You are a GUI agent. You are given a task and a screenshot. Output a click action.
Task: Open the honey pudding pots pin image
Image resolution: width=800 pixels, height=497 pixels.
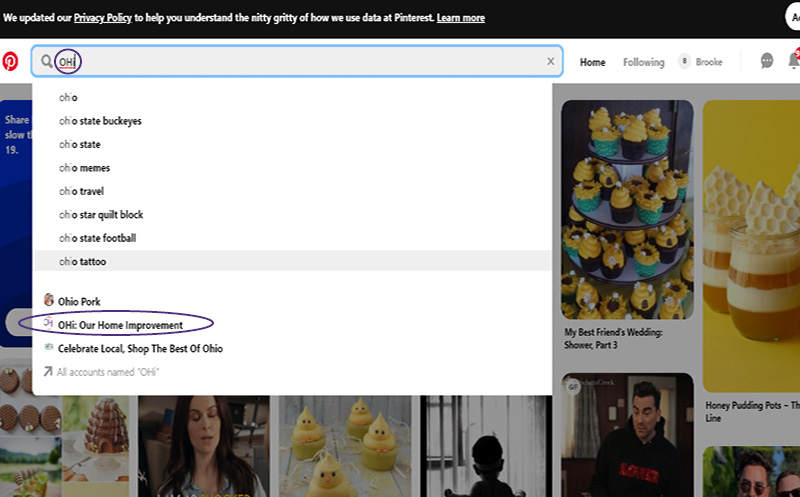(751, 246)
